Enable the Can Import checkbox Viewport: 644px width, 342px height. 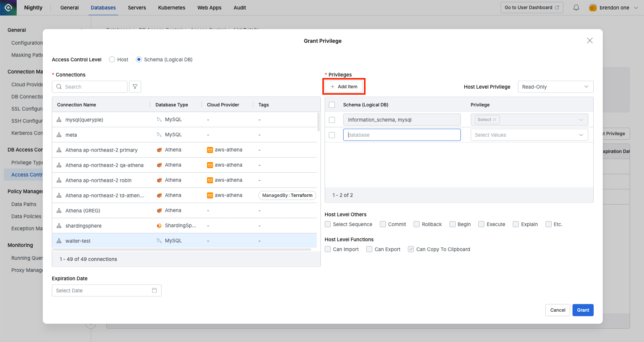coord(328,249)
